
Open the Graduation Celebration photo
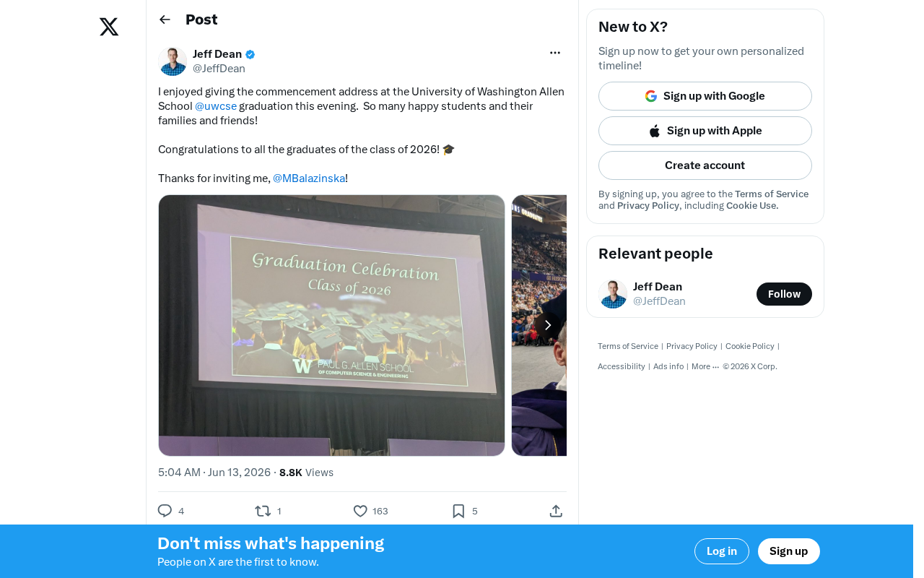[x=332, y=325]
